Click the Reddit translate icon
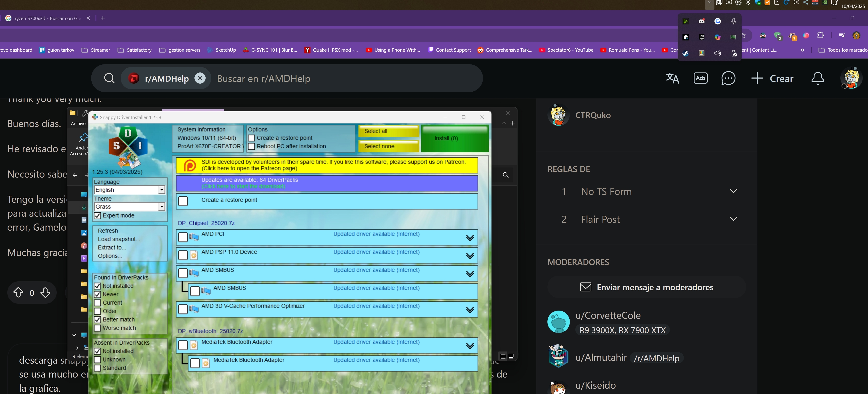The width and height of the screenshot is (868, 394). [x=672, y=78]
